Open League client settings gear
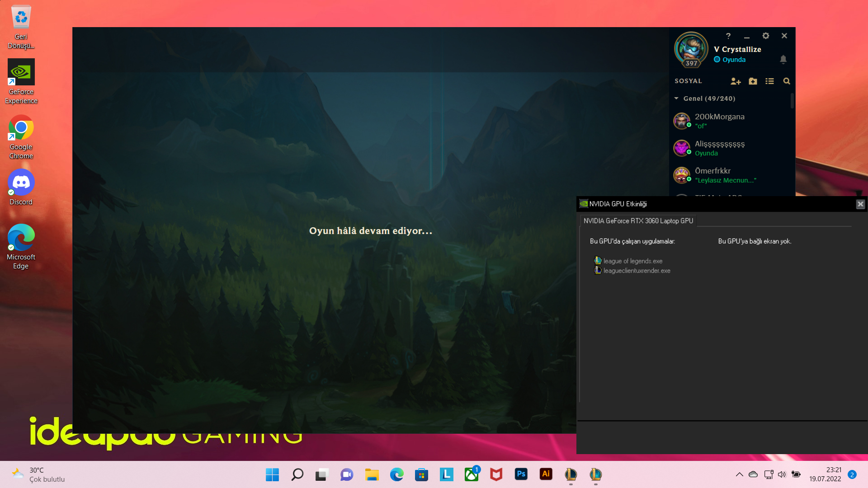The width and height of the screenshot is (868, 488). [x=765, y=36]
